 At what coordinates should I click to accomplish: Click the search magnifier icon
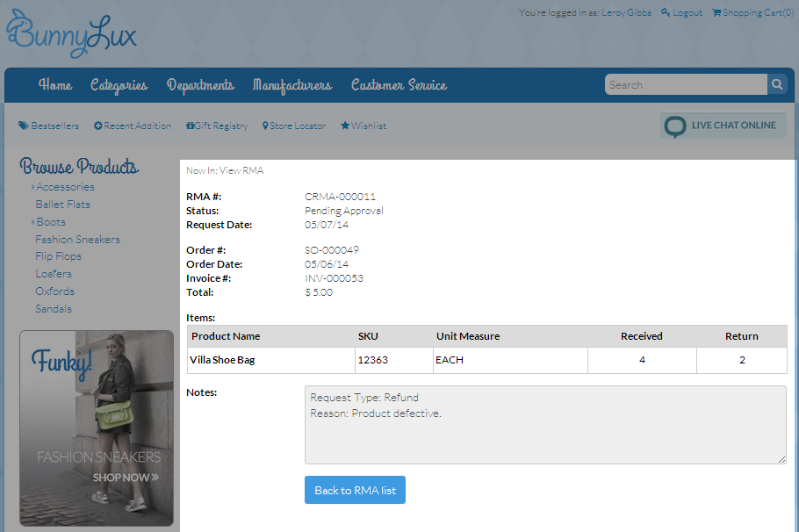tap(777, 85)
